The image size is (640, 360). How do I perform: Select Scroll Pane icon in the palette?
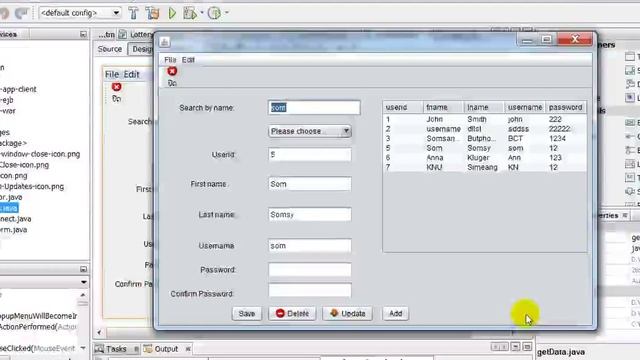(x=630, y=70)
